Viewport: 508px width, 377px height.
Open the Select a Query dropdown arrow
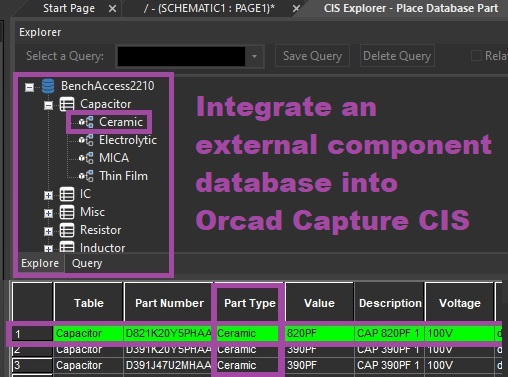pyautogui.click(x=254, y=56)
